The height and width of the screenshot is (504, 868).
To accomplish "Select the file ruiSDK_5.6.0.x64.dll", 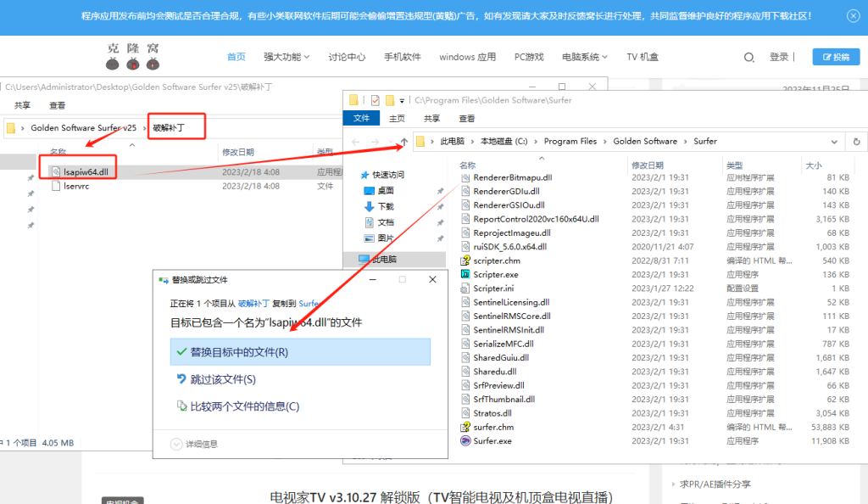I will 509,246.
